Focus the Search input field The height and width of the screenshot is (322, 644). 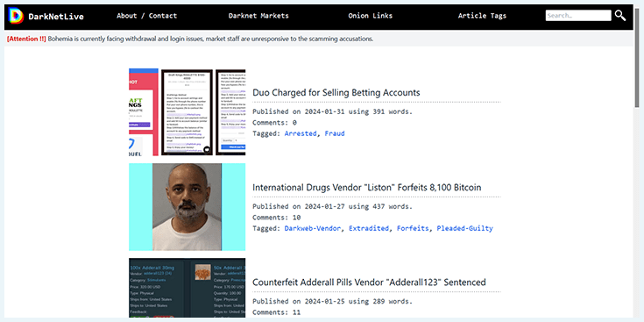(x=578, y=16)
